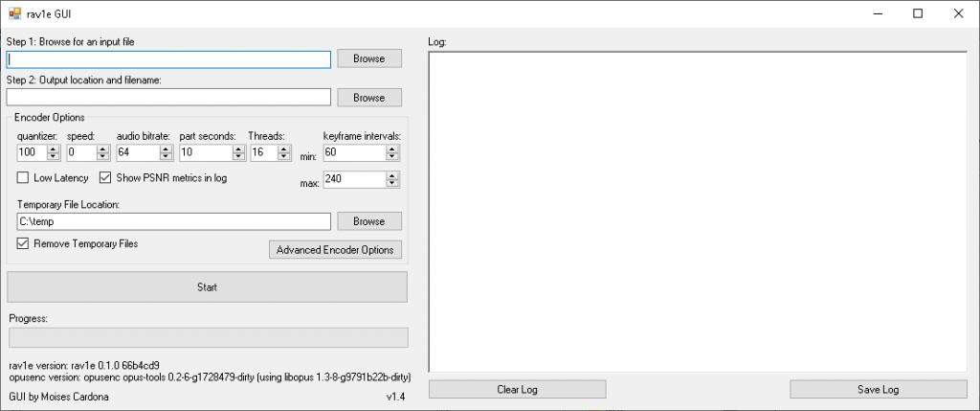Click the speed value field showing 0

click(x=81, y=152)
